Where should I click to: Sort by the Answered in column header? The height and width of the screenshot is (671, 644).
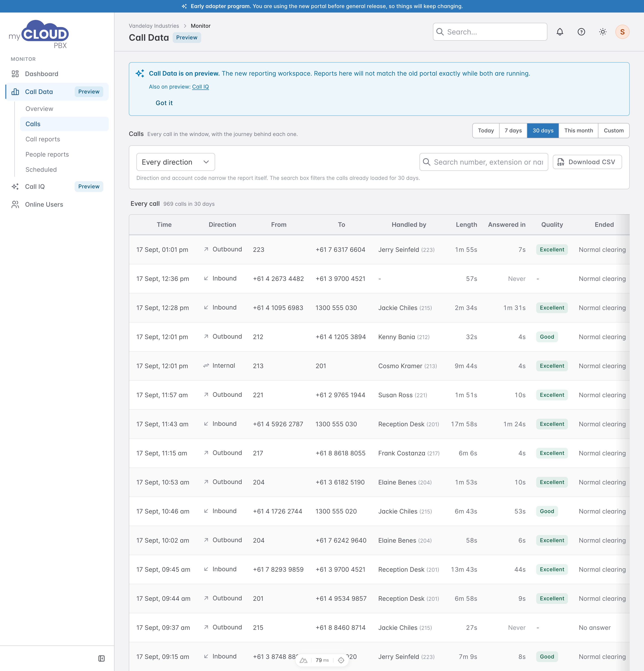(507, 225)
